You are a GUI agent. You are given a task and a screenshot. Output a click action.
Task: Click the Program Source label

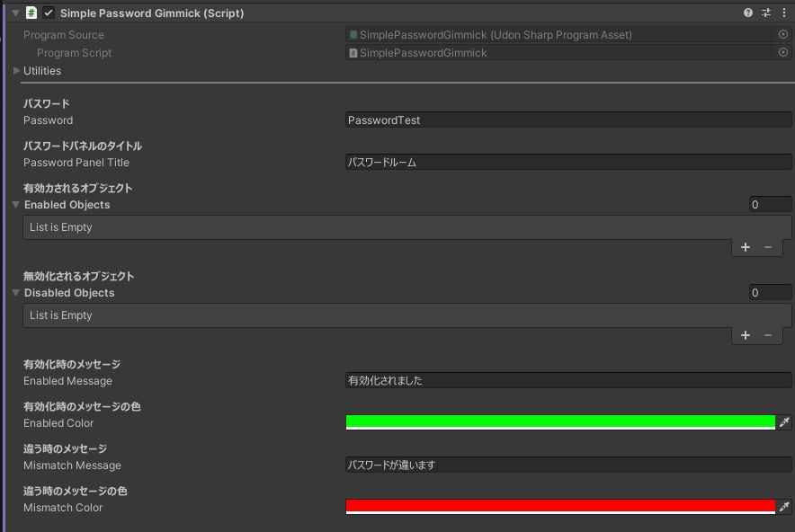pyautogui.click(x=63, y=34)
